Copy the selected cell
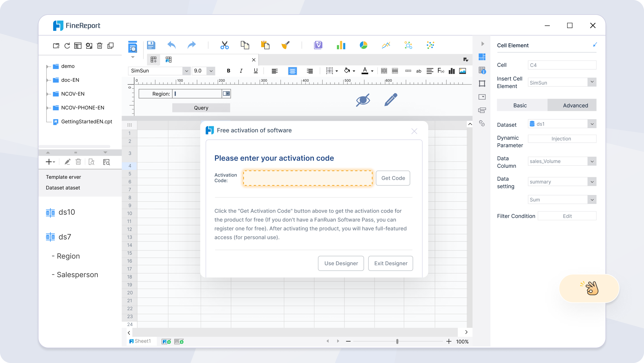Screen dimensions: 644x363 (x=245, y=45)
